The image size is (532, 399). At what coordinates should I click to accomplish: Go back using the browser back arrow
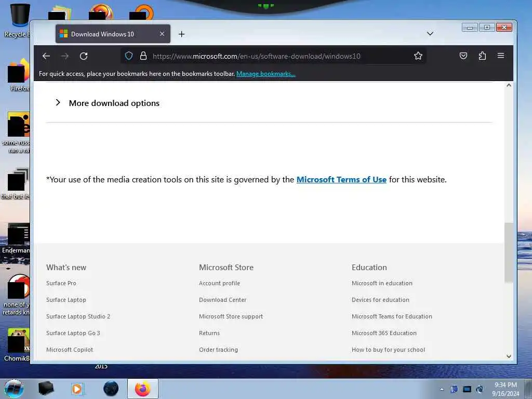pyautogui.click(x=46, y=56)
